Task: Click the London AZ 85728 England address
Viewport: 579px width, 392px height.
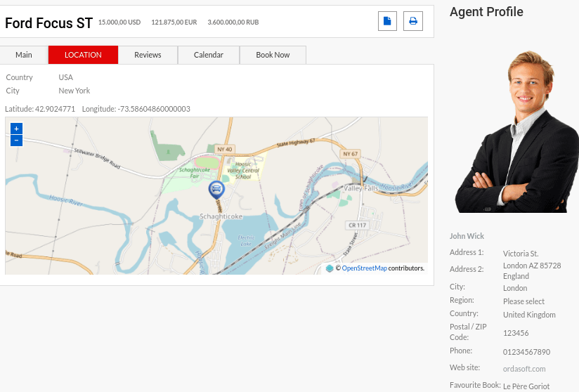Action: (532, 270)
